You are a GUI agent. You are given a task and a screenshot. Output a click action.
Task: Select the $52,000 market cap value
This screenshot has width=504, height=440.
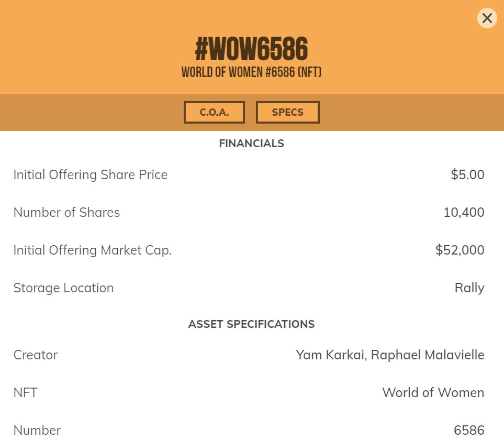click(x=460, y=250)
